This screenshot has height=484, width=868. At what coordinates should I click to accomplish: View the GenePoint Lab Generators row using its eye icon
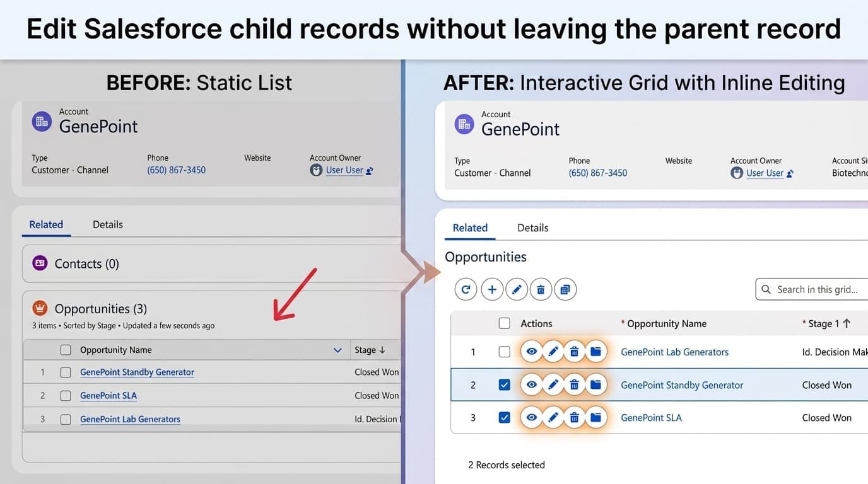532,352
